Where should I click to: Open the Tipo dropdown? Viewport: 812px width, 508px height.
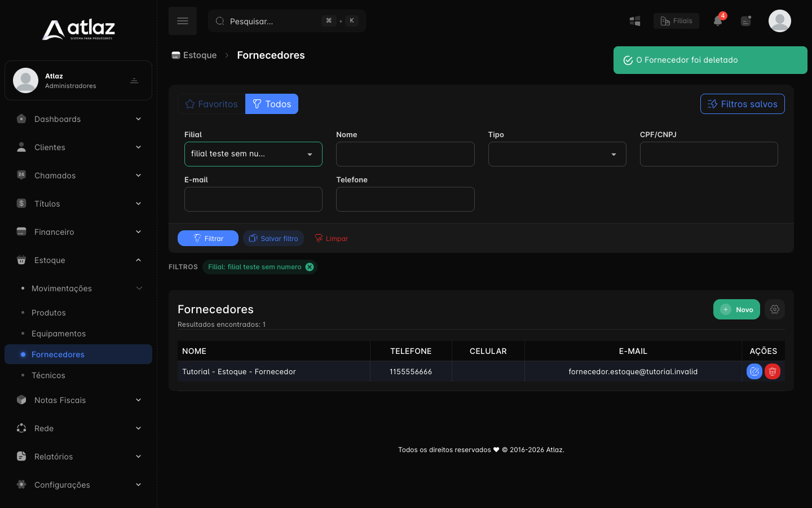tap(557, 154)
